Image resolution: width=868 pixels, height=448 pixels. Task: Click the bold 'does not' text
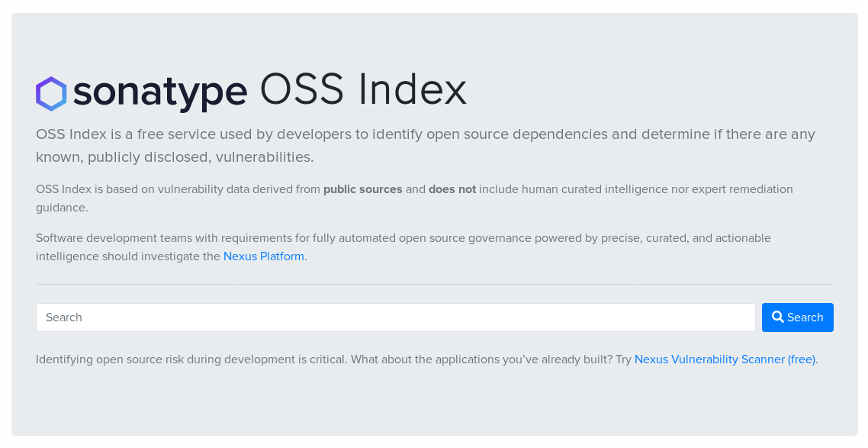452,189
